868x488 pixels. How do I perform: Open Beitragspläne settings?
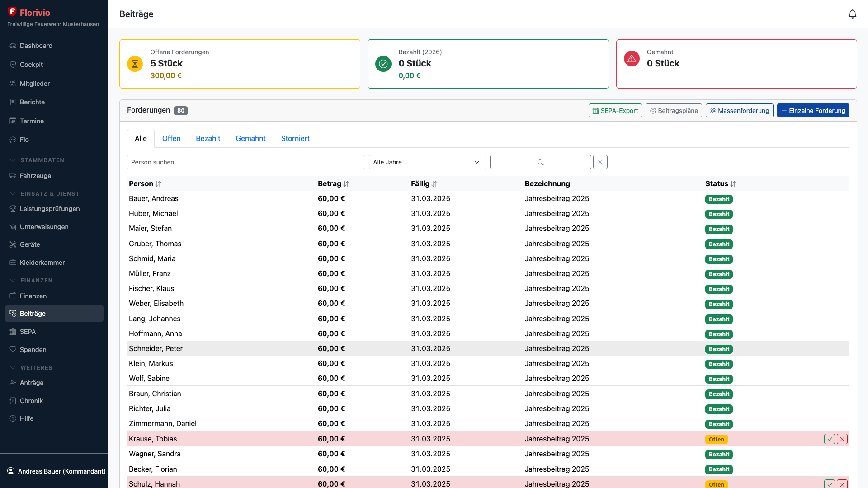(674, 111)
